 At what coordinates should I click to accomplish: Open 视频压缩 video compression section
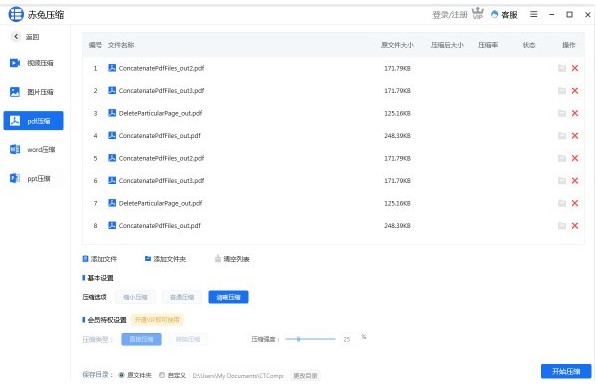[32, 63]
